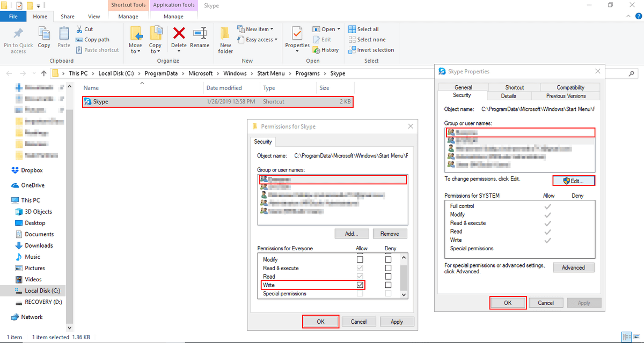This screenshot has height=343, width=644.
Task: Click Invert selection
Action: pos(371,50)
